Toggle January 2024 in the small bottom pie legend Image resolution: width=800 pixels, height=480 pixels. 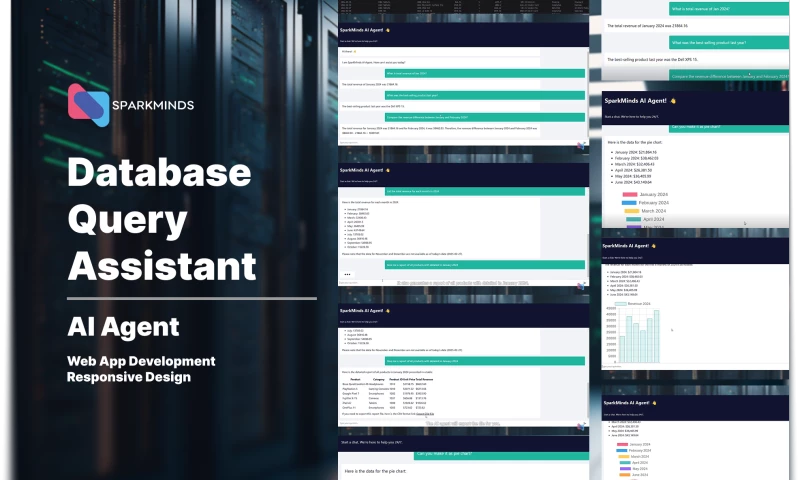[x=634, y=444]
